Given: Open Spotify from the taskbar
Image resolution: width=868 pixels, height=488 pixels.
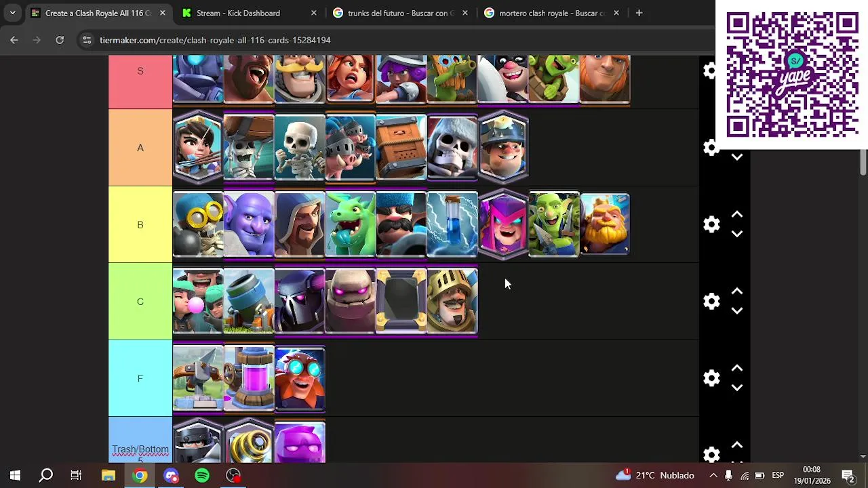Looking at the screenshot, I should tap(202, 475).
